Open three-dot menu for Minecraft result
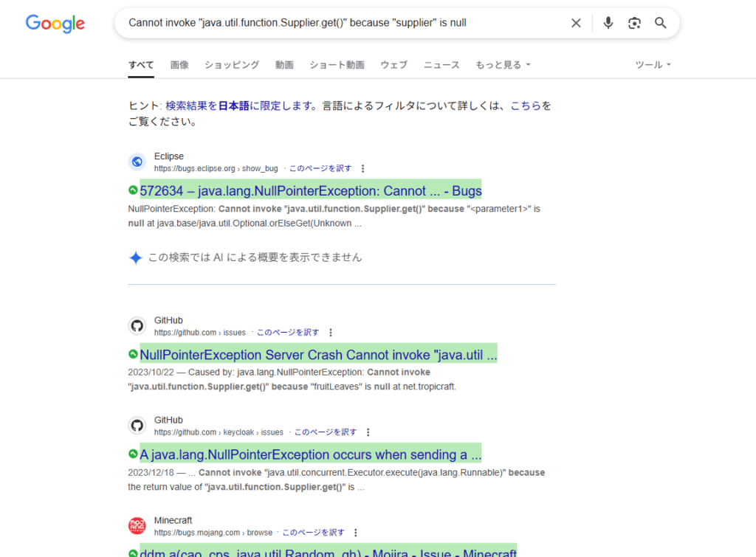 click(x=355, y=533)
